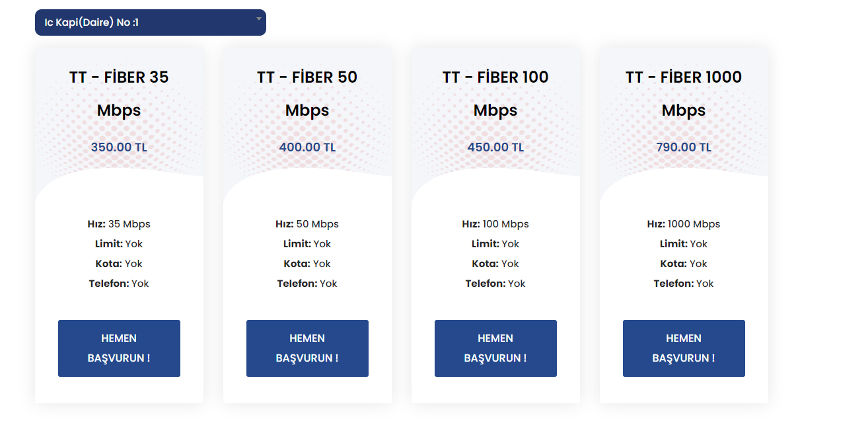
Task: Select the TT - FİBER 1000 Mbps title
Action: tap(684, 93)
